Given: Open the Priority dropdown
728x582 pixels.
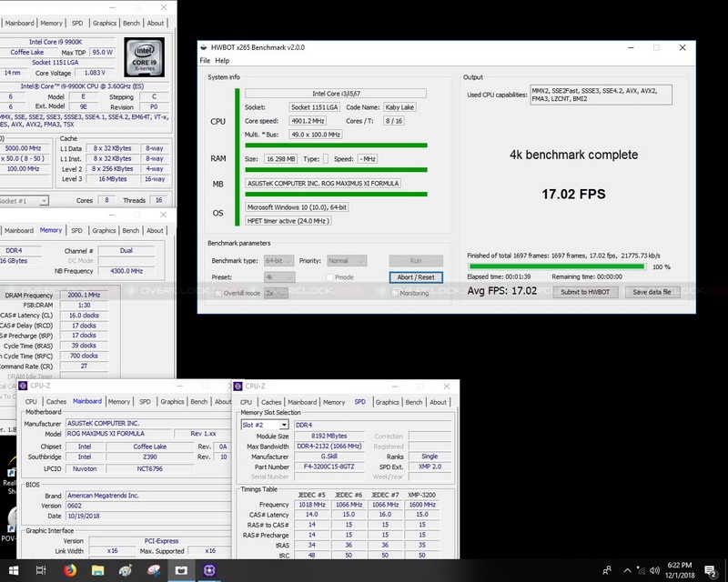Looking at the screenshot, I should (347, 261).
